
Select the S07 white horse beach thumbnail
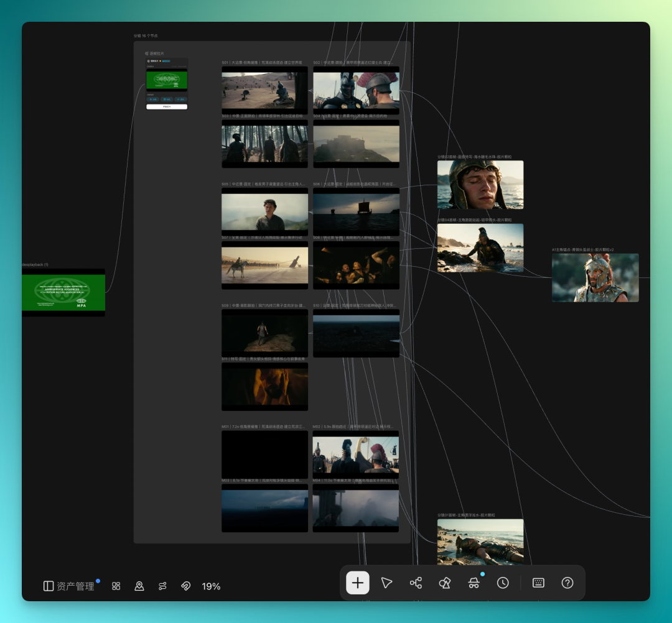tap(264, 265)
